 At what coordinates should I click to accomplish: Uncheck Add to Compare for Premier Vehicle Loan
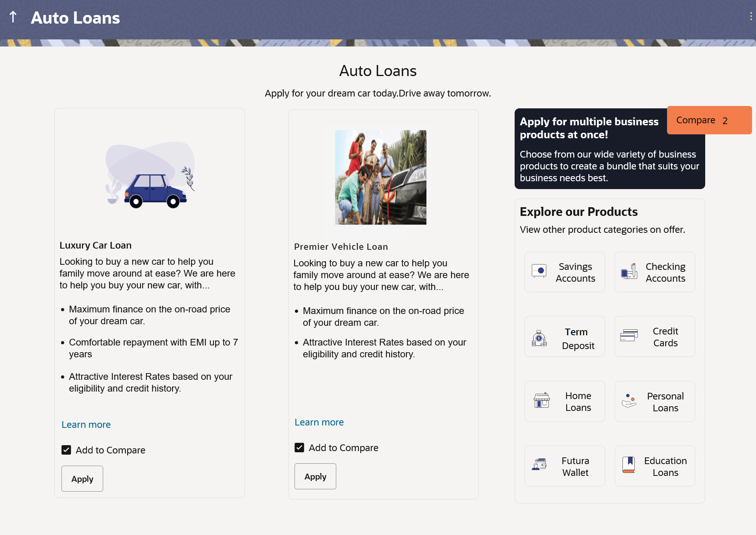(x=299, y=448)
